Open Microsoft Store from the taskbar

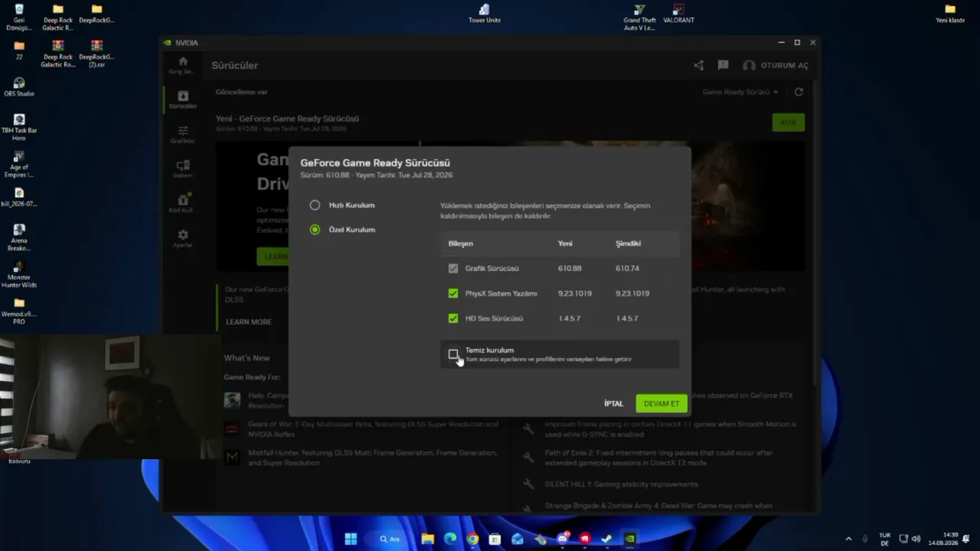point(495,539)
